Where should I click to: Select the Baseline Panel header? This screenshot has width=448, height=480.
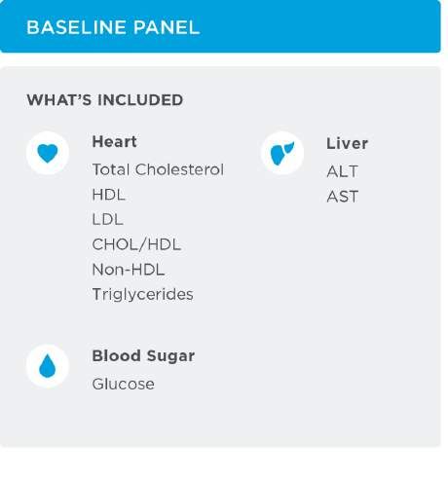click(x=220, y=26)
